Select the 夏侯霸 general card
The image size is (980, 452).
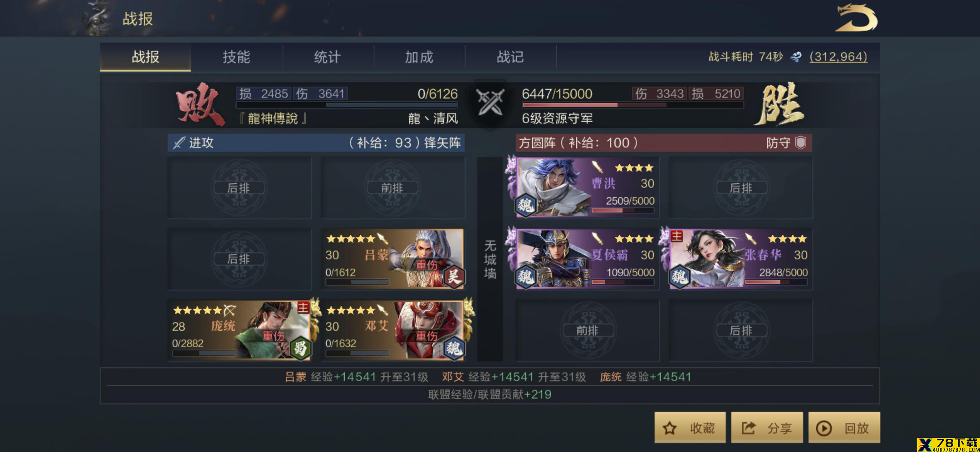click(588, 259)
